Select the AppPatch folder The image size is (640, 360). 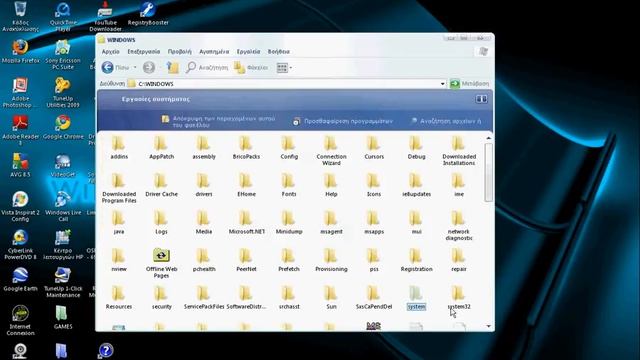161,148
